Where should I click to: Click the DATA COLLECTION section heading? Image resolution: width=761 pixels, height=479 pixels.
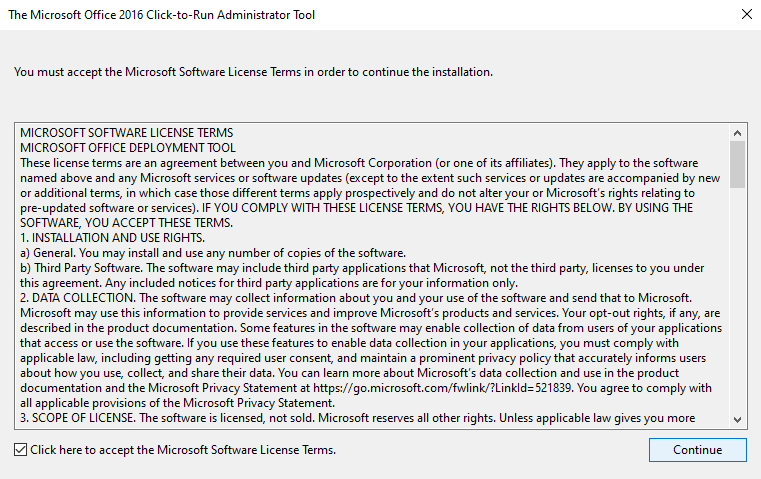point(78,298)
